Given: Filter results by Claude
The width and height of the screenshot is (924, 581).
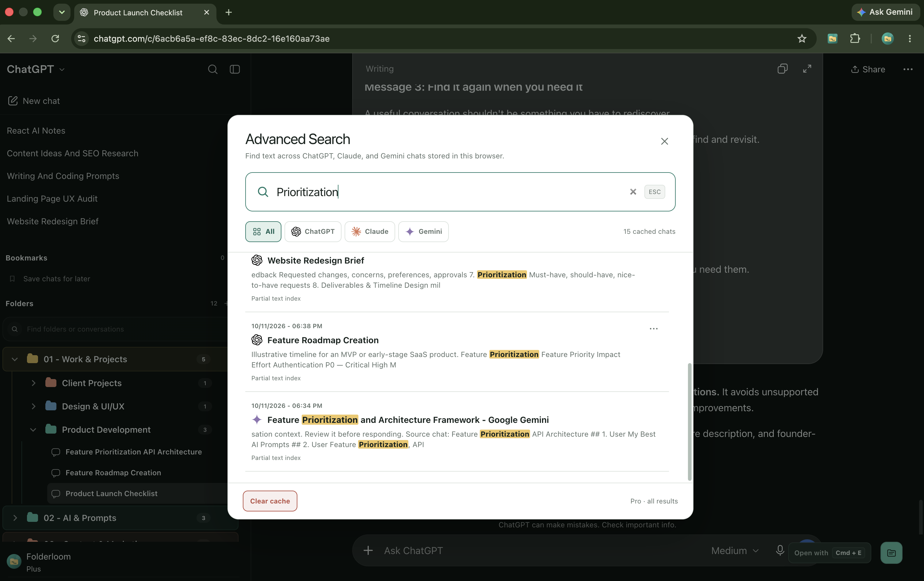Looking at the screenshot, I should [369, 232].
